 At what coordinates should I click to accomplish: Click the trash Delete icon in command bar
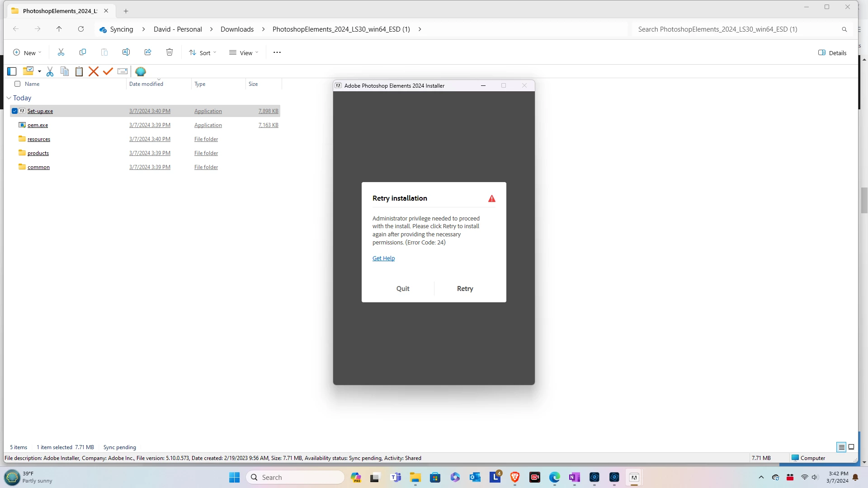coord(170,52)
